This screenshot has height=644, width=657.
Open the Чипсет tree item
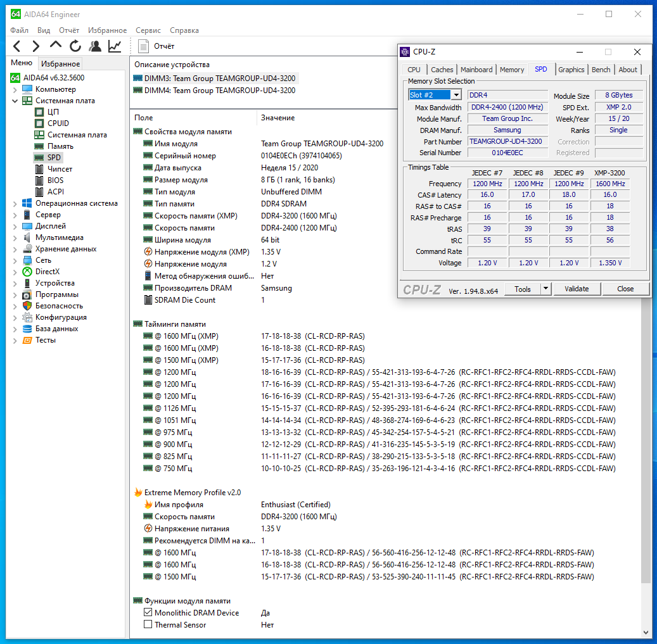60,168
